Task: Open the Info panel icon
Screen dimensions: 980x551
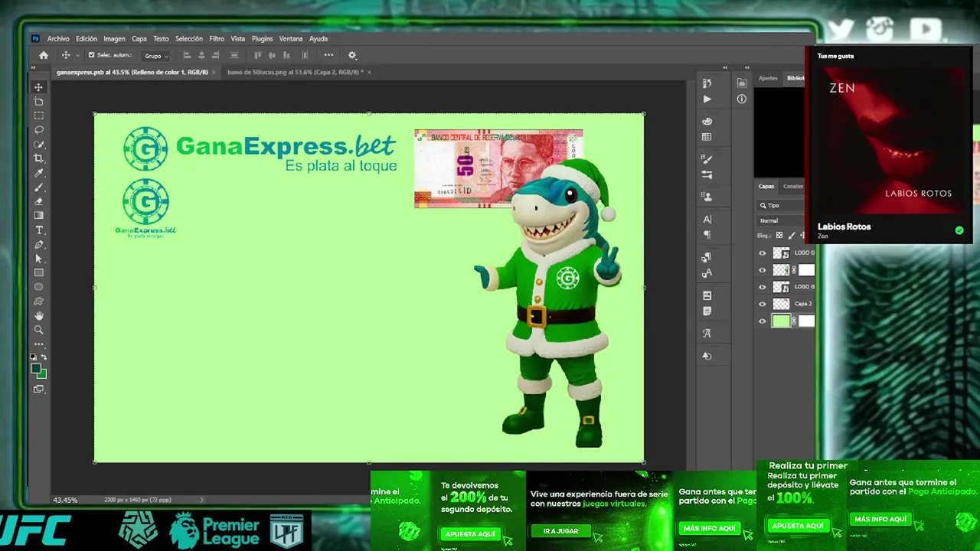Action: pos(741,99)
